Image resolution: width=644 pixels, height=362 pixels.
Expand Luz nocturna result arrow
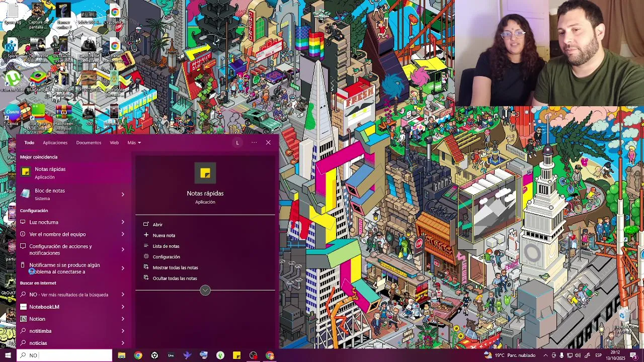point(123,222)
